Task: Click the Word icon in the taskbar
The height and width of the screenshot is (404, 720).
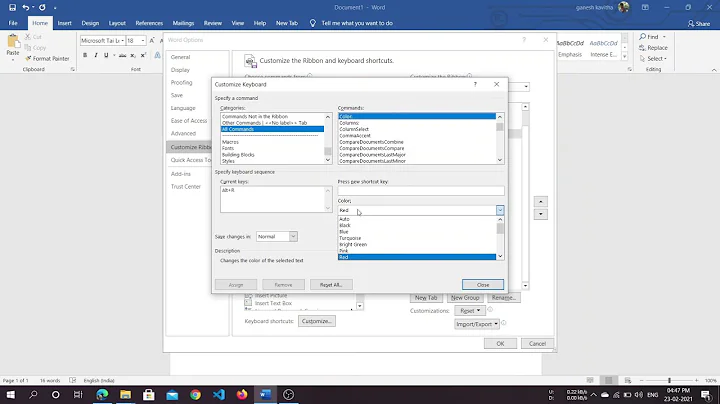Action: click(x=265, y=394)
